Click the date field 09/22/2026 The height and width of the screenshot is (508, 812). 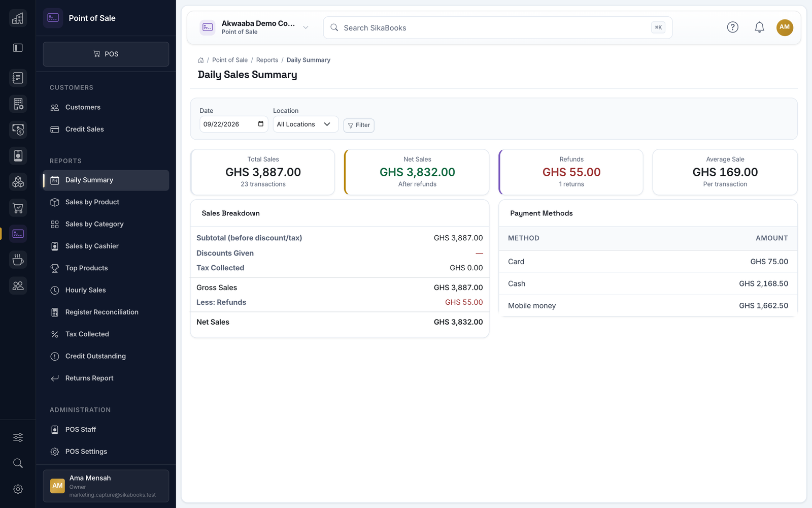[x=233, y=124]
